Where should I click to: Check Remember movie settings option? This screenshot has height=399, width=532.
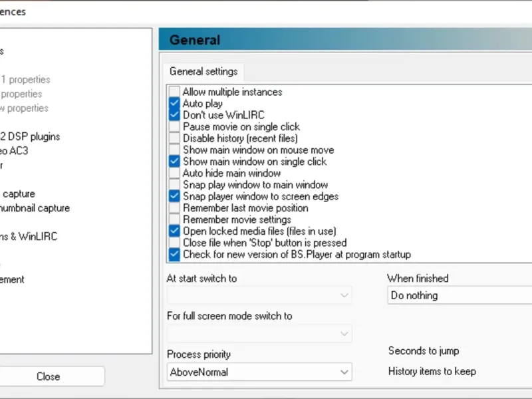point(174,219)
